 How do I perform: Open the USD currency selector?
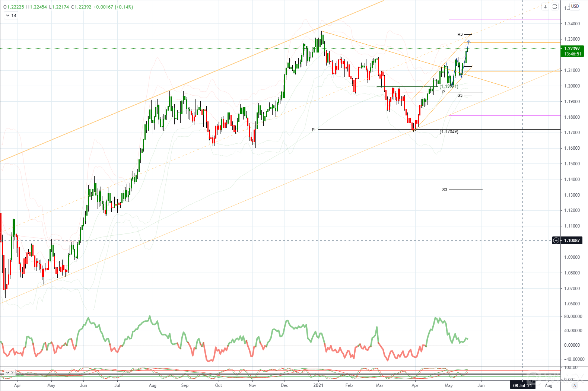click(575, 6)
